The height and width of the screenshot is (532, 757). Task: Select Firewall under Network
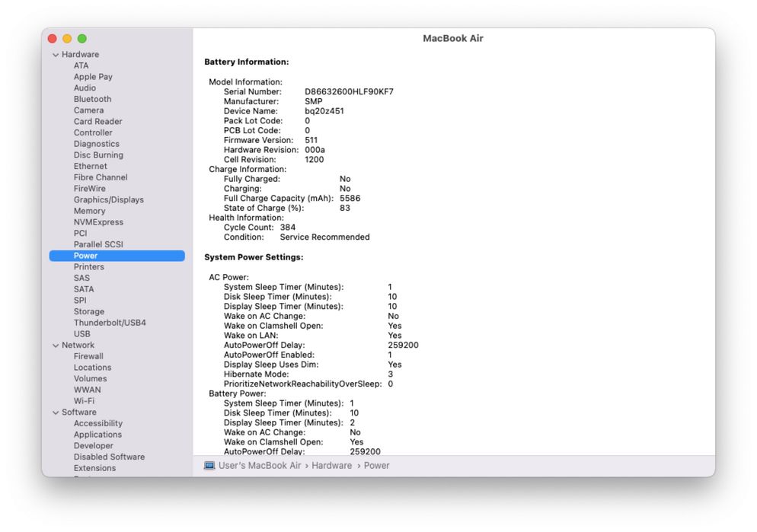coord(88,356)
